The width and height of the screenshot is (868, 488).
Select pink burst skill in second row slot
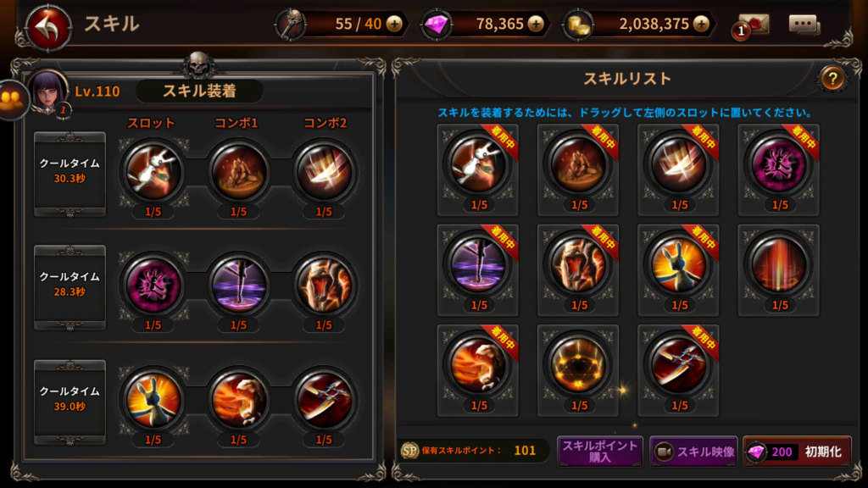pyautogui.click(x=153, y=285)
